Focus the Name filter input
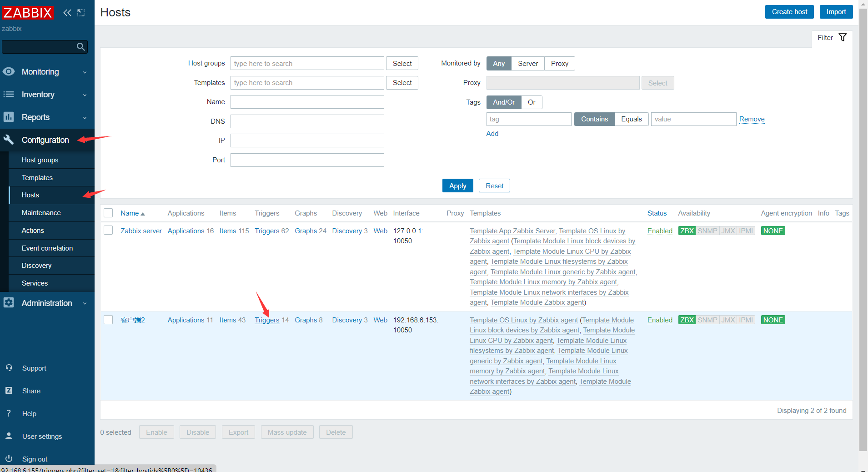Image resolution: width=868 pixels, height=472 pixels. pyautogui.click(x=307, y=102)
